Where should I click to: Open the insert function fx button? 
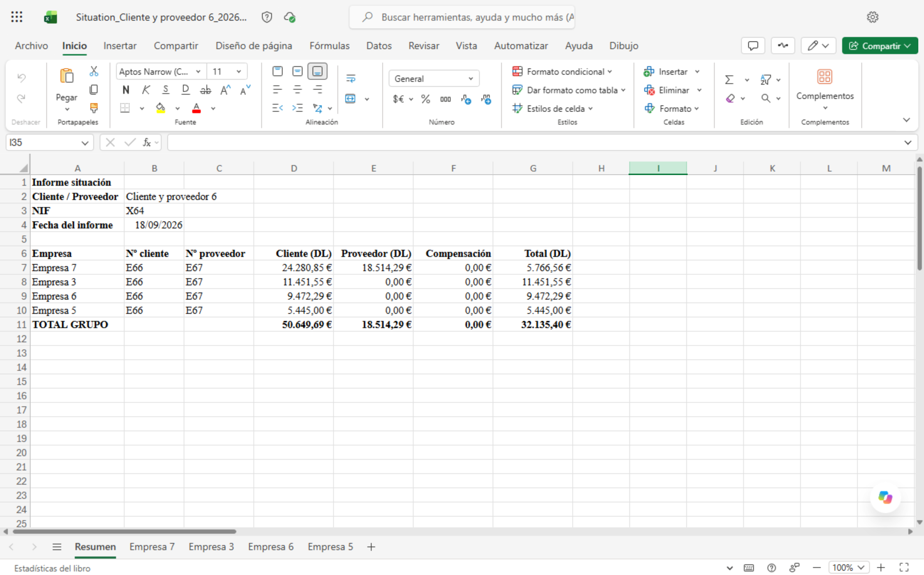coord(147,143)
